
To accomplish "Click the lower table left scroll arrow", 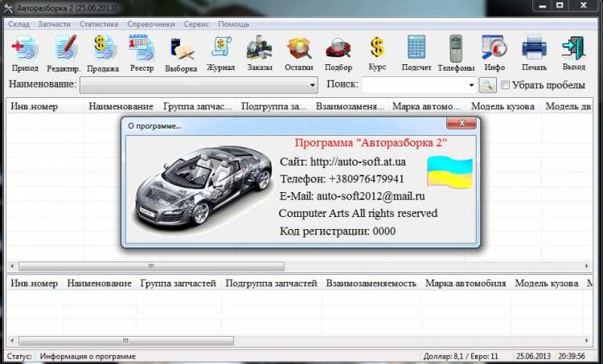I will [12, 341].
